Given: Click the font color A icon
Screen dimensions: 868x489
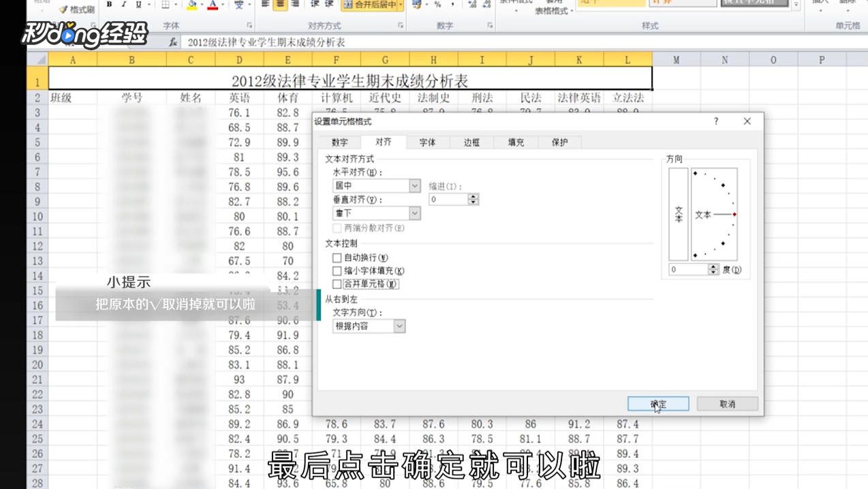Looking at the screenshot, I should pos(213,5).
